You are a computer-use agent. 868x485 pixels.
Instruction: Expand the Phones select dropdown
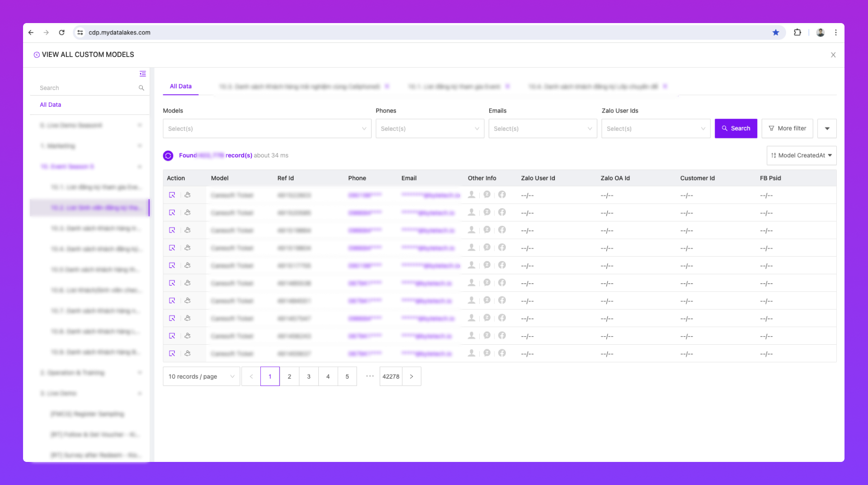click(x=429, y=129)
